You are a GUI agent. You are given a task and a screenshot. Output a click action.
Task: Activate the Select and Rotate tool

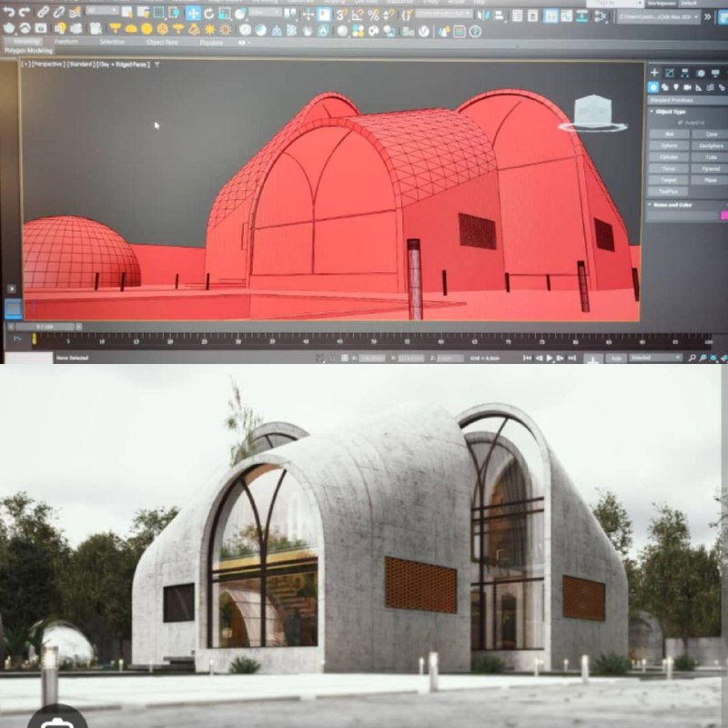(209, 14)
